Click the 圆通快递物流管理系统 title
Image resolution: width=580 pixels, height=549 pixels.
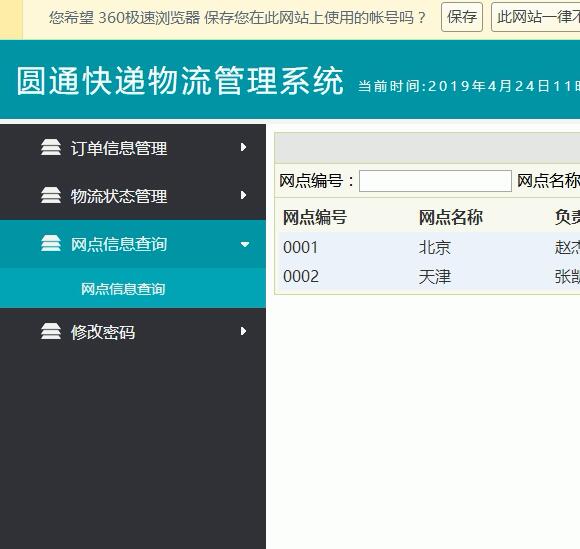[x=180, y=81]
